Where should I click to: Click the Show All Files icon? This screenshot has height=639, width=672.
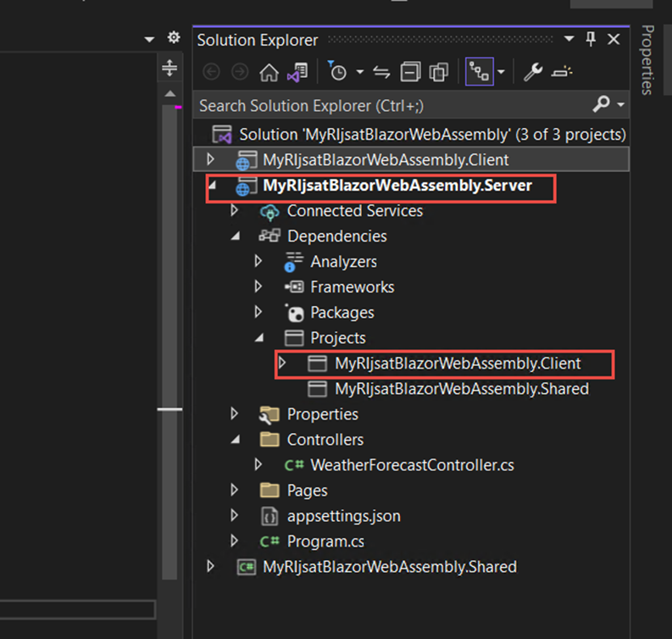[x=438, y=73]
